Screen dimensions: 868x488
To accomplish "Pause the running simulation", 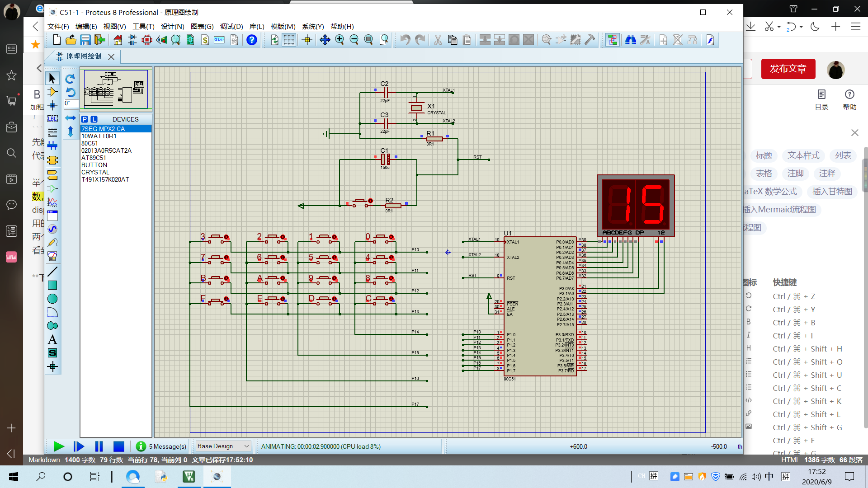I will click(x=99, y=446).
